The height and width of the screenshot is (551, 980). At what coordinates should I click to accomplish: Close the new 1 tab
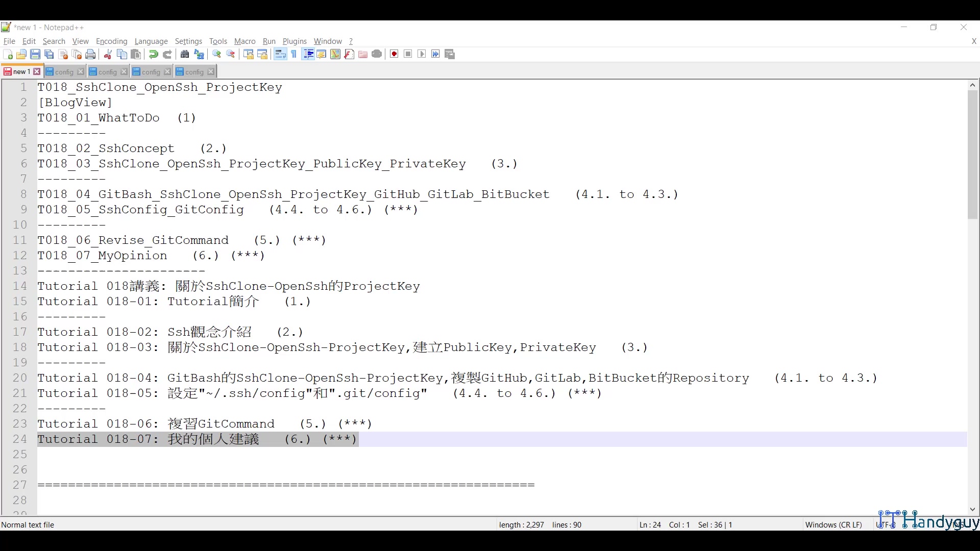point(37,72)
